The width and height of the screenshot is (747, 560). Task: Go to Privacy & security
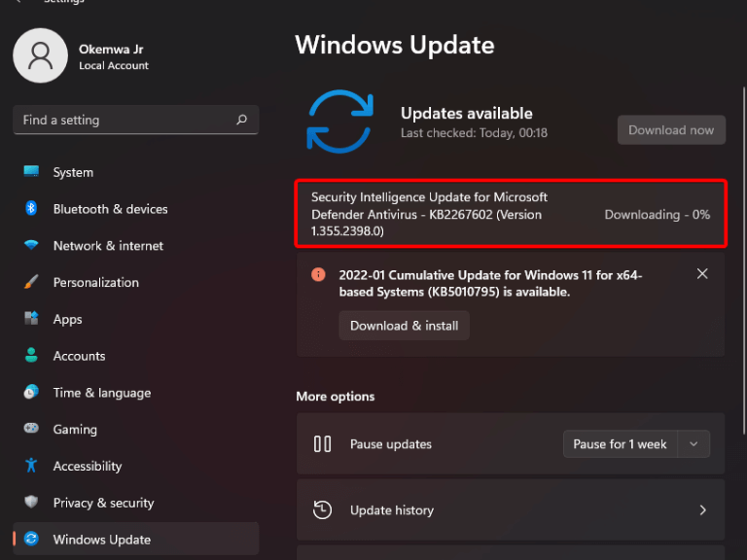tap(136, 503)
